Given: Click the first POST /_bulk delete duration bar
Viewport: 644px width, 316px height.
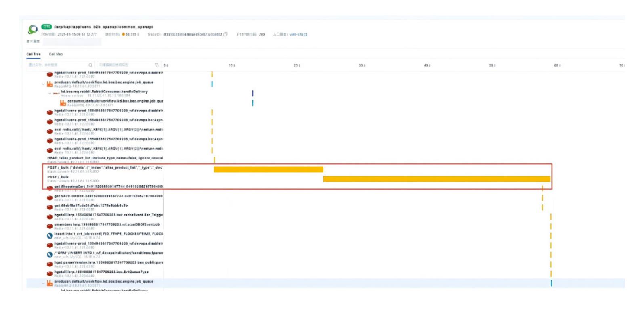Looking at the screenshot, I should (x=269, y=170).
